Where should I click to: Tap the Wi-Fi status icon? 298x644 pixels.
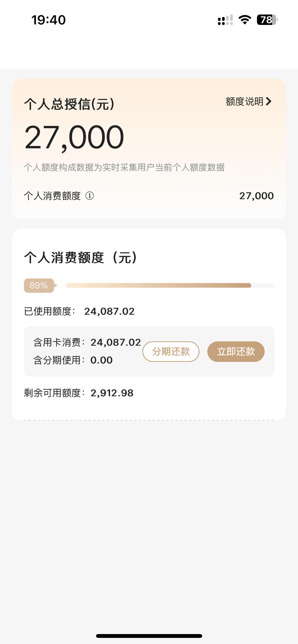tap(245, 20)
